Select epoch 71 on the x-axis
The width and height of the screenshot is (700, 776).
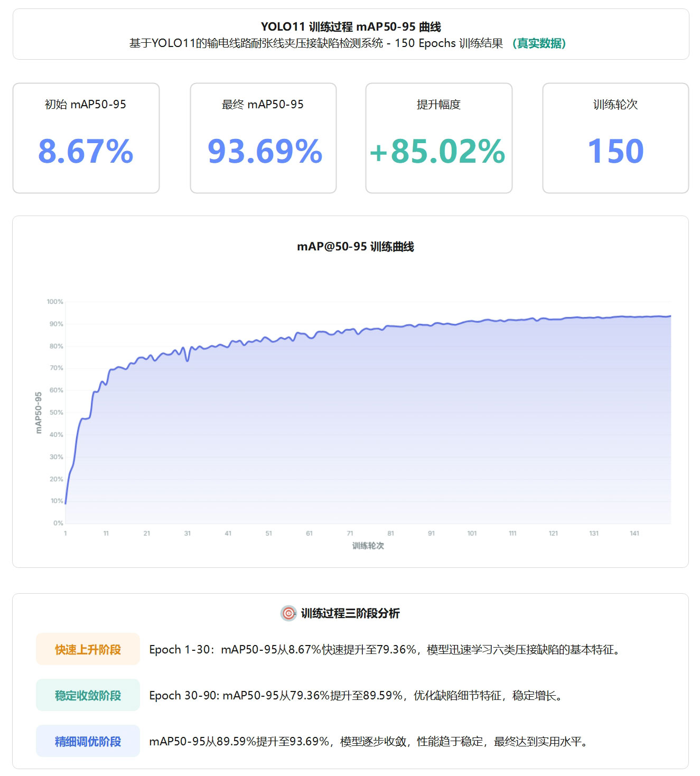point(350,534)
